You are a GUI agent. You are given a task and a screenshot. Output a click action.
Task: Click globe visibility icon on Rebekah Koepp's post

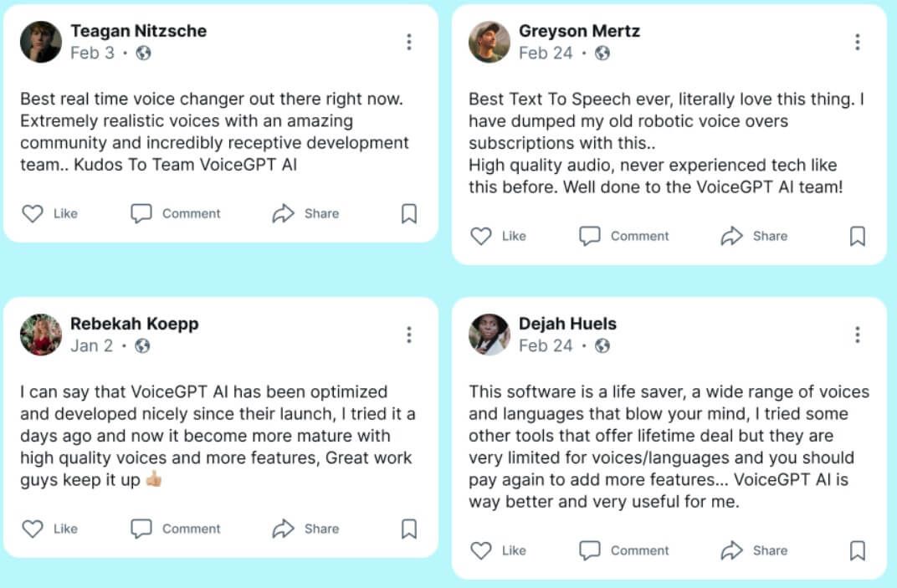[x=143, y=346]
